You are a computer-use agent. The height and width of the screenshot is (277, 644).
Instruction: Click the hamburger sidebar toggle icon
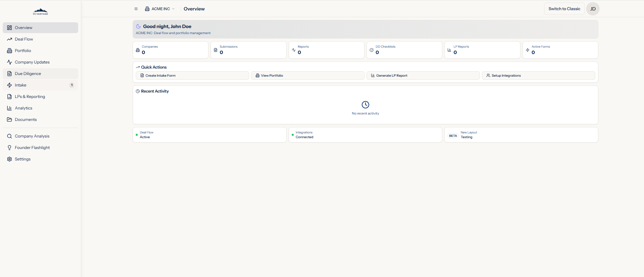136,9
